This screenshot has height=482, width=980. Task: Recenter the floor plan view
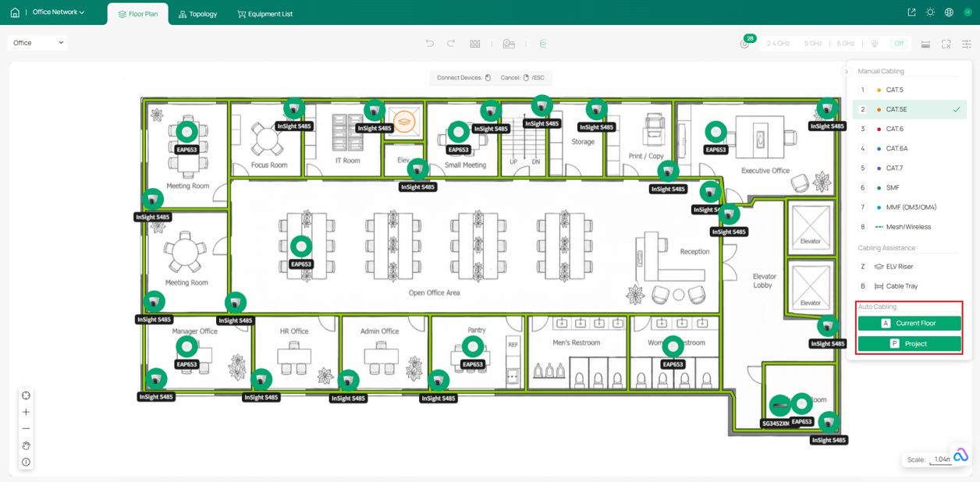tap(26, 395)
